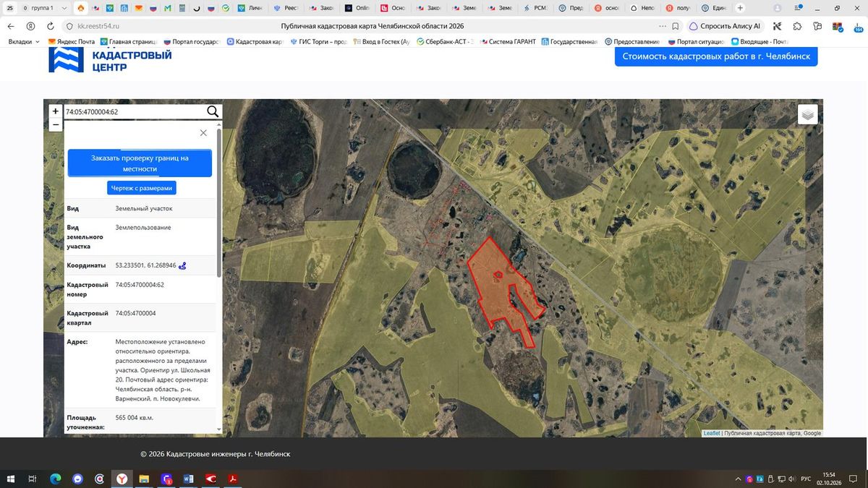Bookmark this page icon
This screenshot has width=868, height=488.
coord(675,26)
